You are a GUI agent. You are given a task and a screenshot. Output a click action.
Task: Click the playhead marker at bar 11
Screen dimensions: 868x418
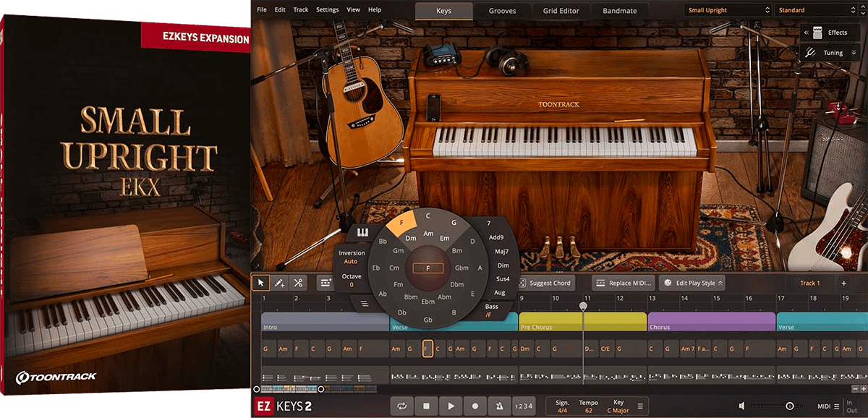pyautogui.click(x=584, y=307)
